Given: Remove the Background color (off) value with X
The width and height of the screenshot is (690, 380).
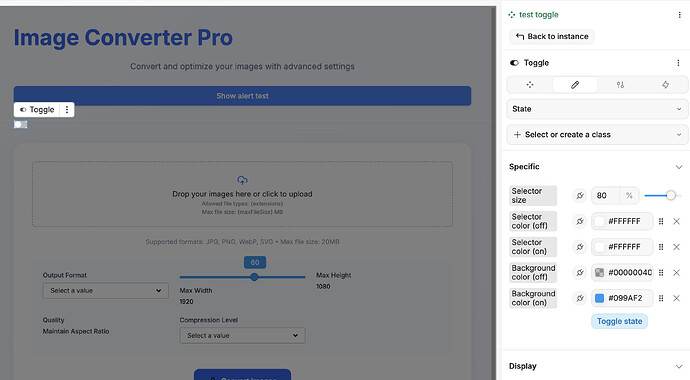Looking at the screenshot, I should [677, 273].
